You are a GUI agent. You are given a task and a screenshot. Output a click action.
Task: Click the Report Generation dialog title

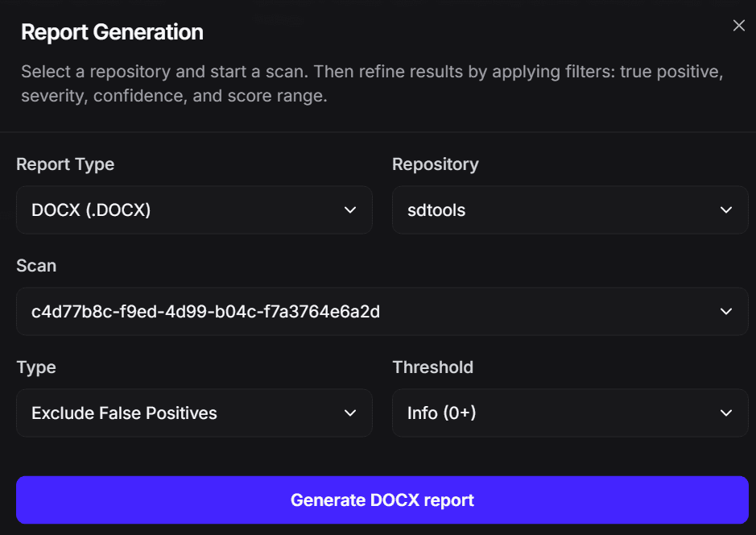pyautogui.click(x=112, y=32)
